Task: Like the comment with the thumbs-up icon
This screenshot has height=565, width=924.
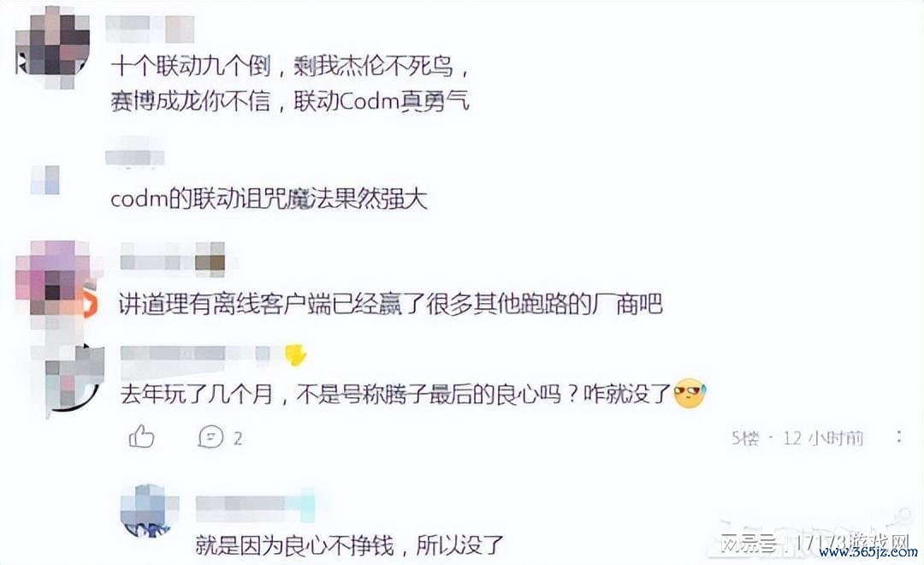Action: pyautogui.click(x=141, y=437)
